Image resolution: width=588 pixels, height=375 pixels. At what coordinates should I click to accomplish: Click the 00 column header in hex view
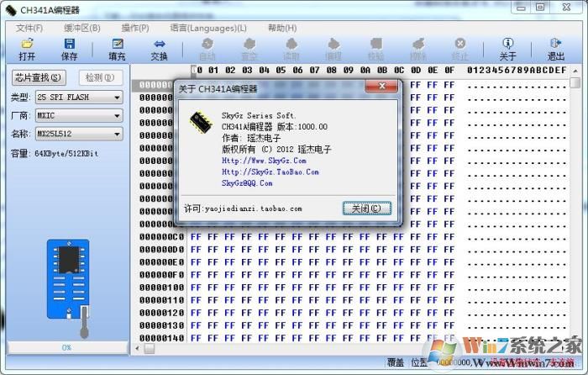tap(197, 70)
